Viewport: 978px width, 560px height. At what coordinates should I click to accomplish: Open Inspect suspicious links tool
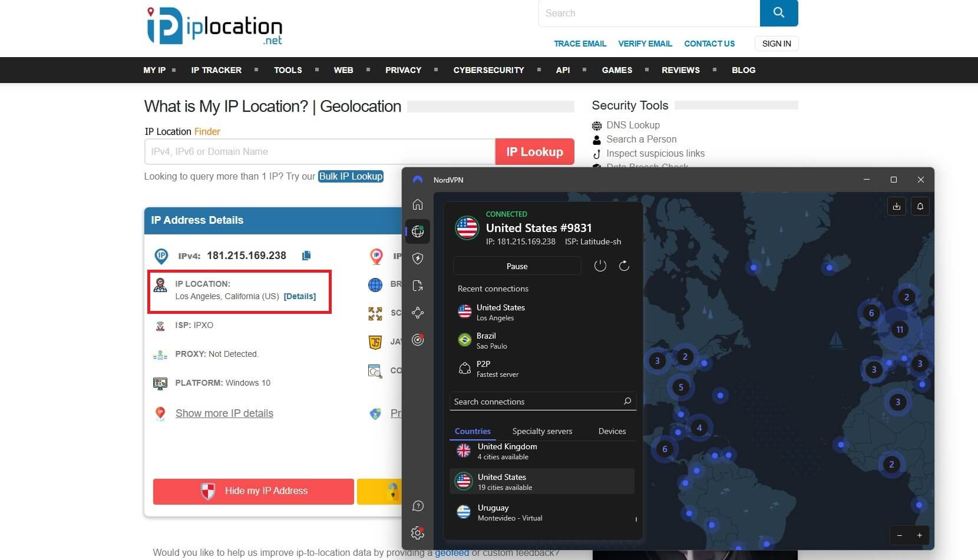(x=655, y=154)
